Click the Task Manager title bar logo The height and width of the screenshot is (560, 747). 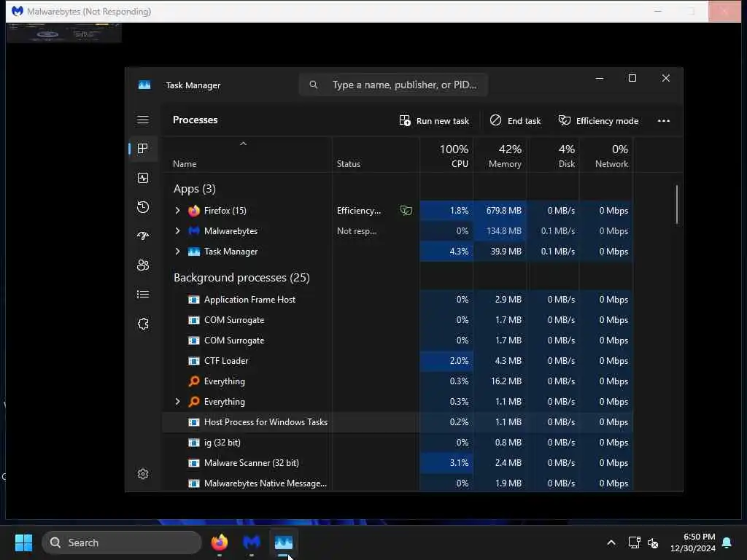pyautogui.click(x=144, y=85)
